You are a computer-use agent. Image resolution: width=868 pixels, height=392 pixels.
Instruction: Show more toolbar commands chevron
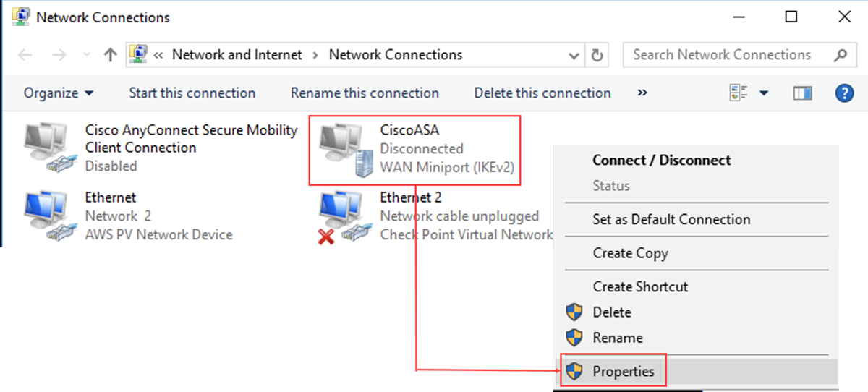click(642, 93)
